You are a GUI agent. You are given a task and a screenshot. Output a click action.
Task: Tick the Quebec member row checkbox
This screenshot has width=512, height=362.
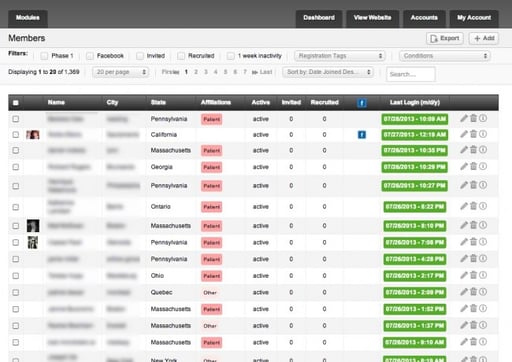[16, 292]
